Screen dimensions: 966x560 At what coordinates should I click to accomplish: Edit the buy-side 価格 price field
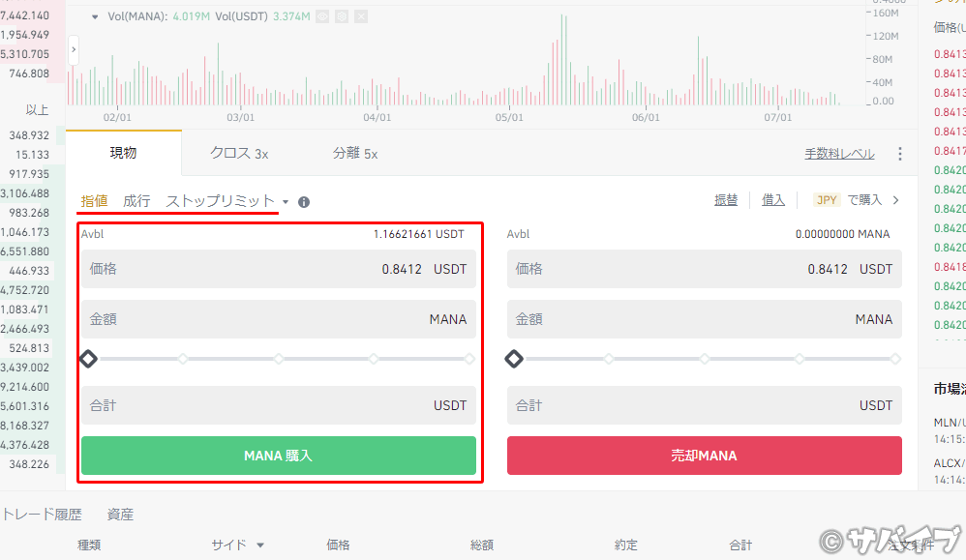(279, 269)
